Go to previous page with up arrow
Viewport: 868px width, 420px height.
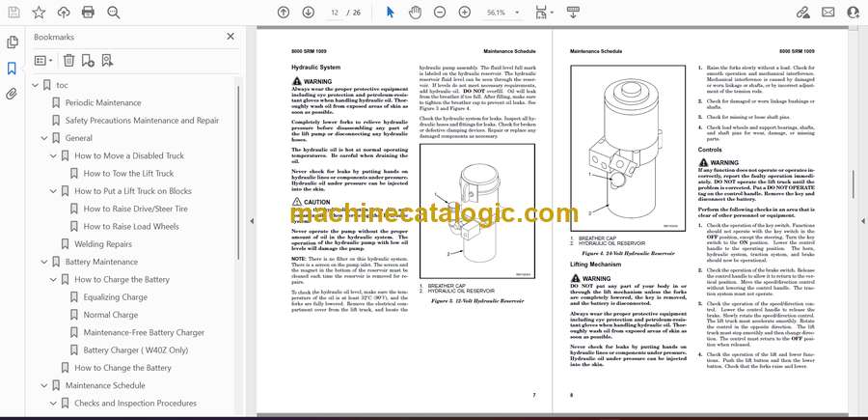(x=284, y=13)
